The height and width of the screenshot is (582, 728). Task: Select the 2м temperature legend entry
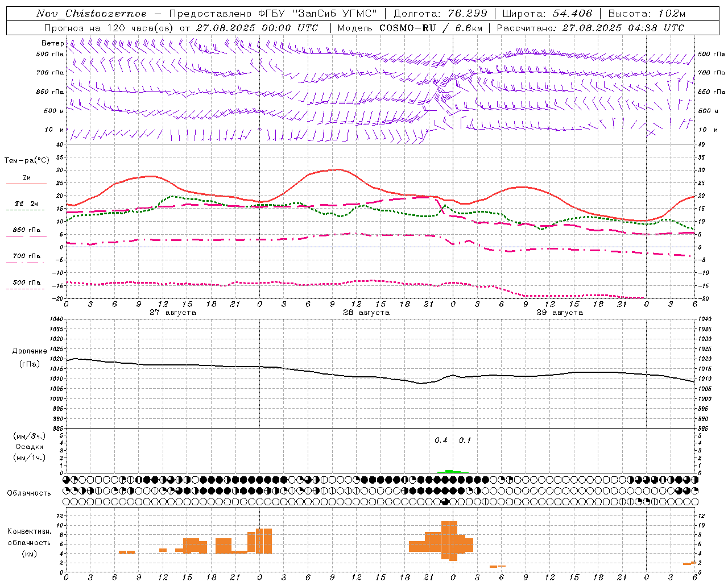coord(26,178)
